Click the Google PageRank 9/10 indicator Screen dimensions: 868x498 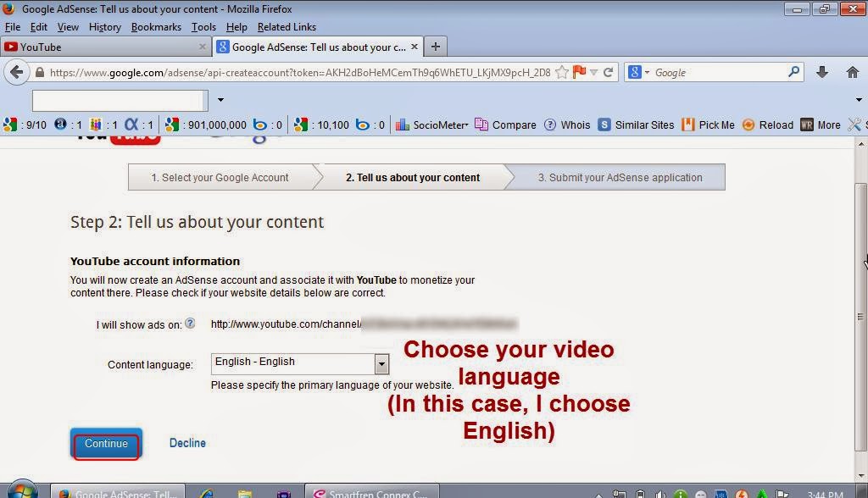(x=25, y=125)
